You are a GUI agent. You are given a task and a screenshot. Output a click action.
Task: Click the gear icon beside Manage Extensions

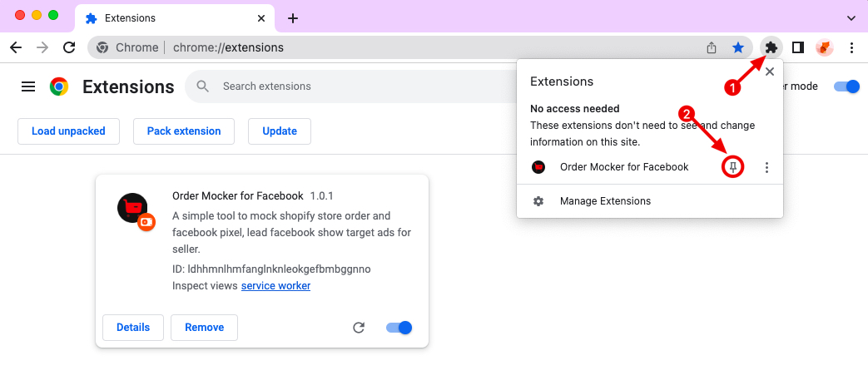coord(538,200)
